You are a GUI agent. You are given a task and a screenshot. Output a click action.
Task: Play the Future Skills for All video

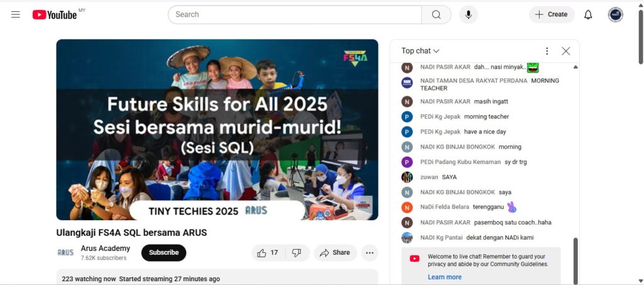pyautogui.click(x=217, y=130)
